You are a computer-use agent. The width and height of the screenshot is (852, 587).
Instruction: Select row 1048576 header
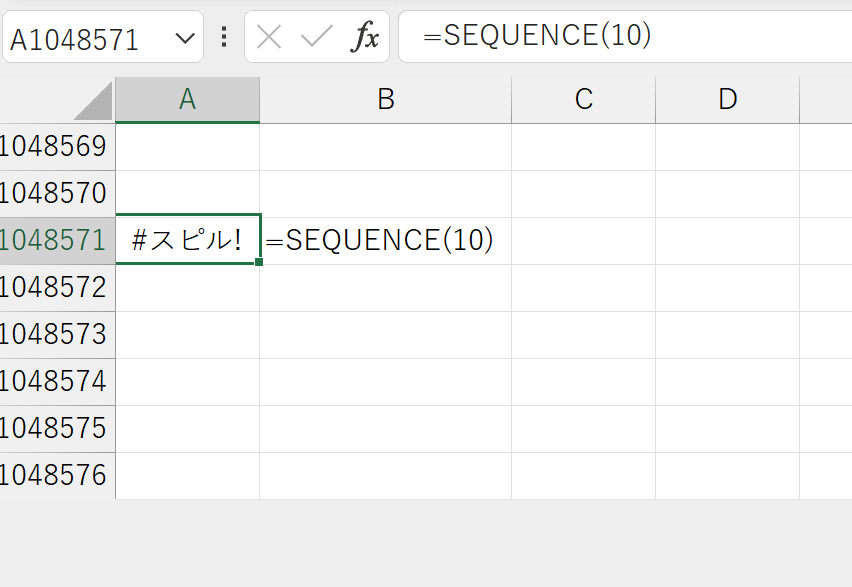57,476
